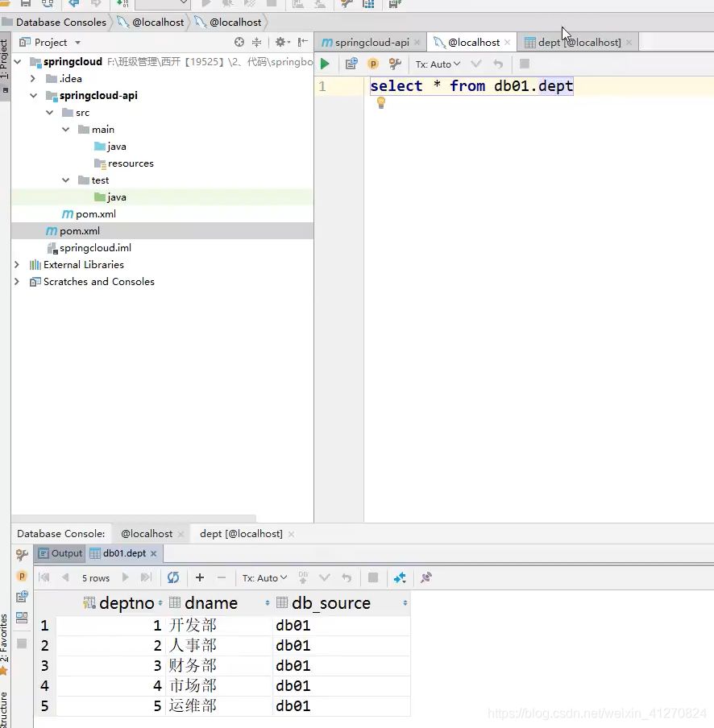Select java folder under main
This screenshot has height=728, width=714.
pos(110,147)
